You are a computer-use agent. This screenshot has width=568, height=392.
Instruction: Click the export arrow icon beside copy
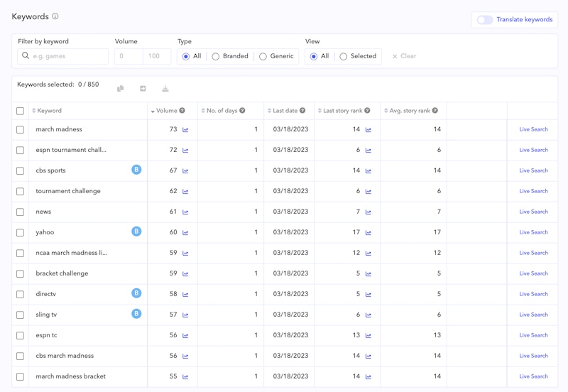pos(143,89)
